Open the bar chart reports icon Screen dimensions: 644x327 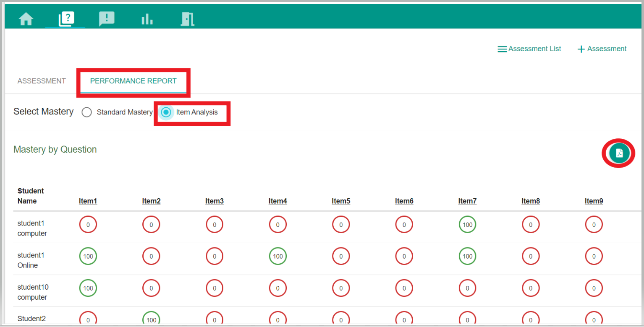click(x=147, y=19)
